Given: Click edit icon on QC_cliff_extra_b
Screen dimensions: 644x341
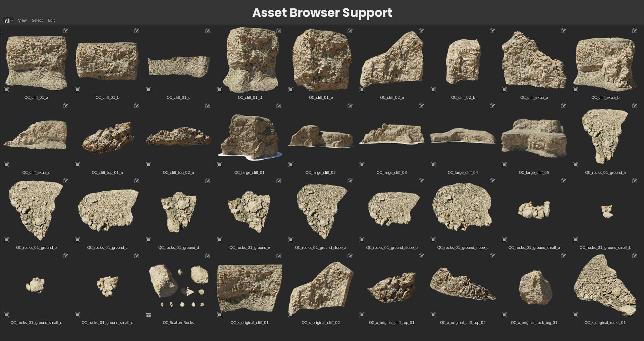Looking at the screenshot, I should point(634,31).
